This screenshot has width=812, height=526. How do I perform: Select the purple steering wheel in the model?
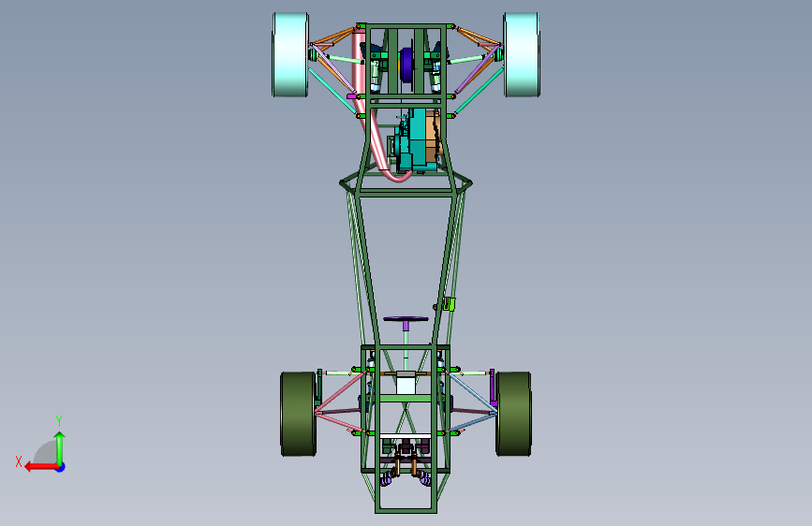pyautogui.click(x=406, y=319)
